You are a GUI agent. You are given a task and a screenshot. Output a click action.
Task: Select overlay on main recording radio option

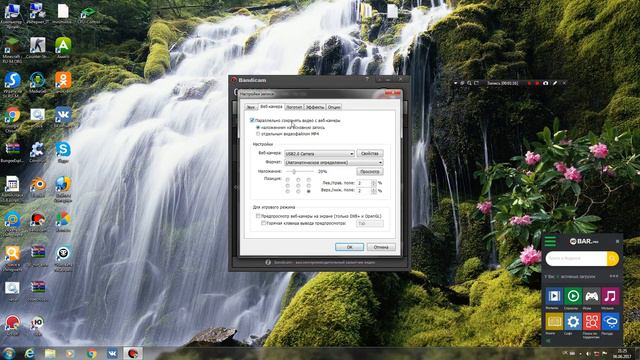[x=258, y=127]
